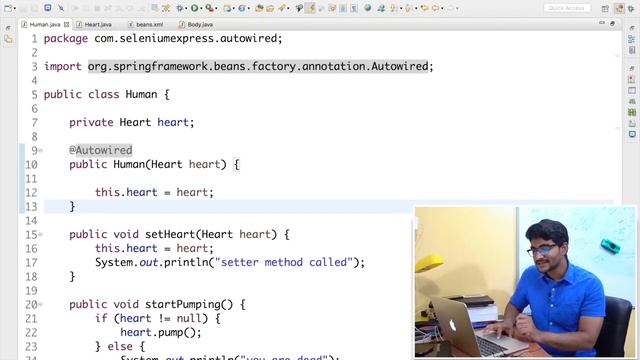Click 'public Human(Heart heart) {' constructor line
This screenshot has height=360, width=640.
click(155, 164)
